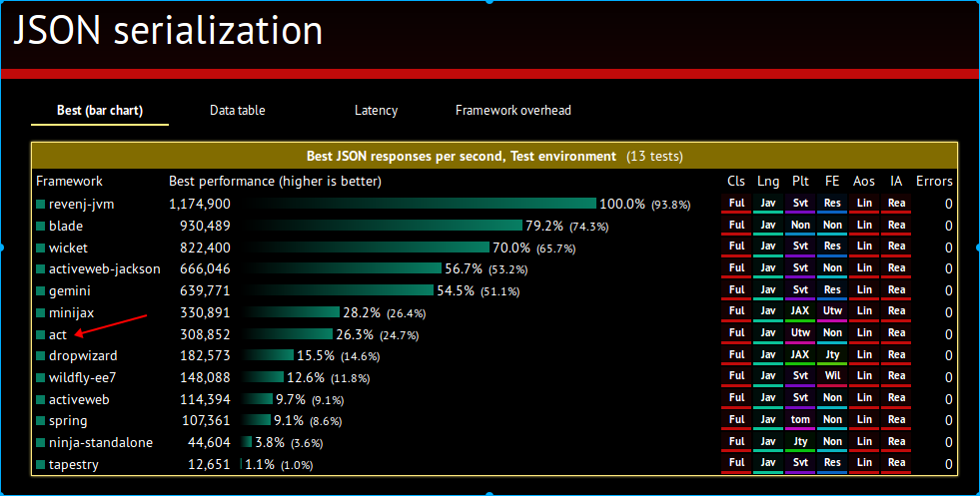Click the green square beside spring
Viewport: 980px width, 496px height.
click(x=41, y=421)
